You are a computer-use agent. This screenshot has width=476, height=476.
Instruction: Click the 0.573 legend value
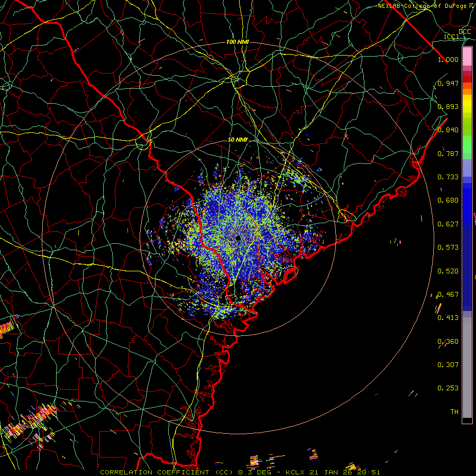[x=448, y=248]
